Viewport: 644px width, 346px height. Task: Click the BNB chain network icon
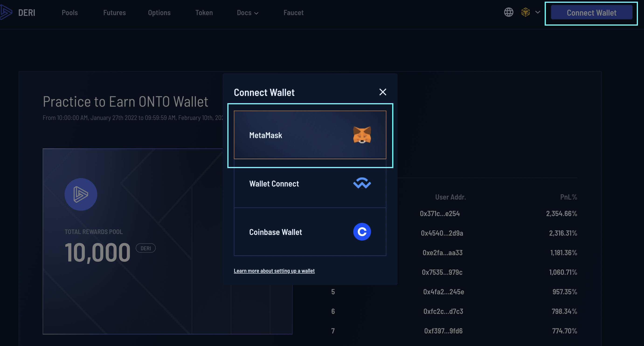tap(526, 12)
